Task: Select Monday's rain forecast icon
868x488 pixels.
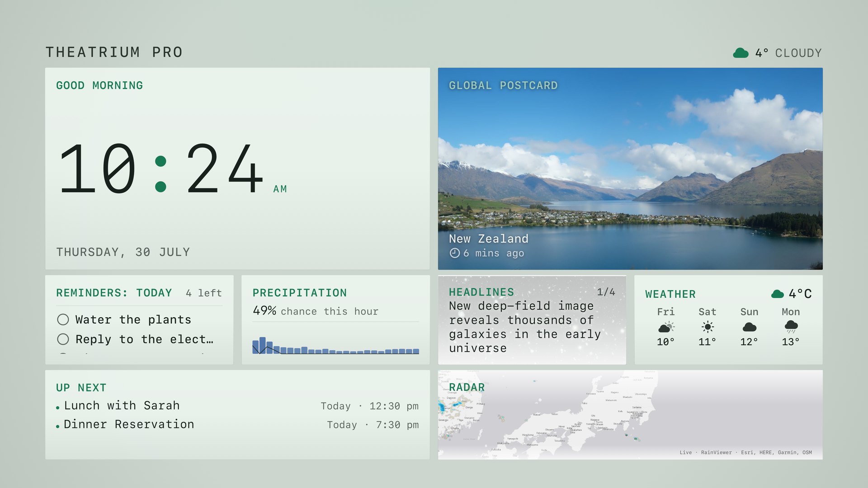Action: (791, 327)
